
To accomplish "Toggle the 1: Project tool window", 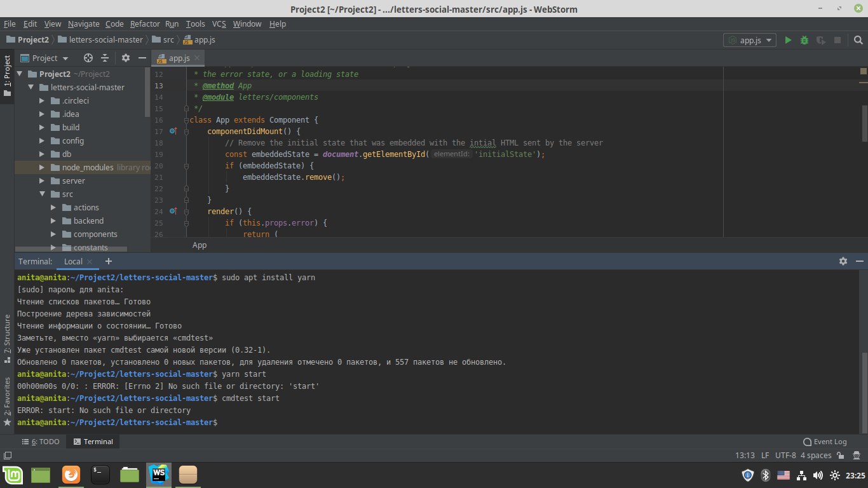I will pyautogui.click(x=7, y=75).
